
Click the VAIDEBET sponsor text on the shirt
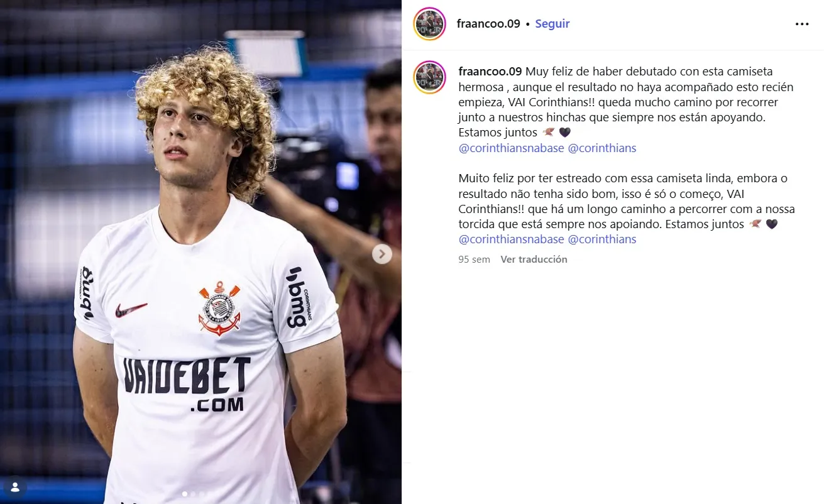[187, 376]
